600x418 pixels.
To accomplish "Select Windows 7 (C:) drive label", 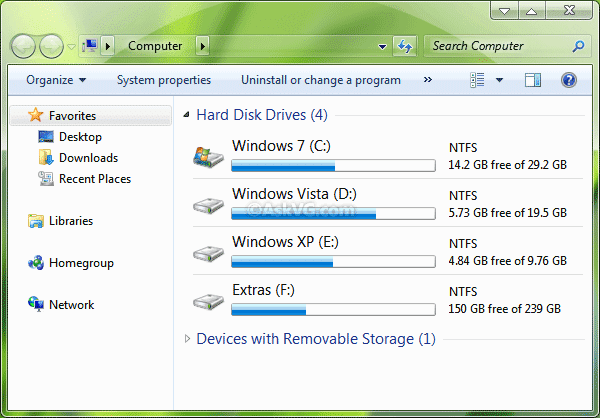I will (x=281, y=146).
